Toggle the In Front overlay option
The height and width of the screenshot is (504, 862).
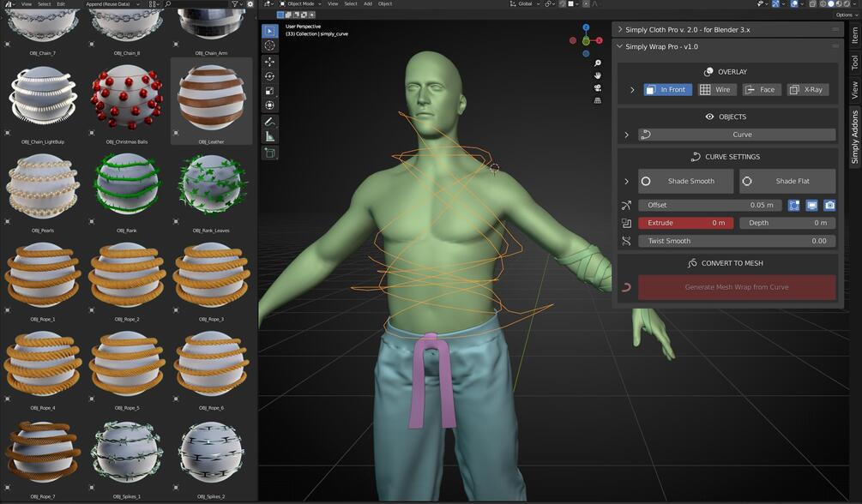(667, 90)
